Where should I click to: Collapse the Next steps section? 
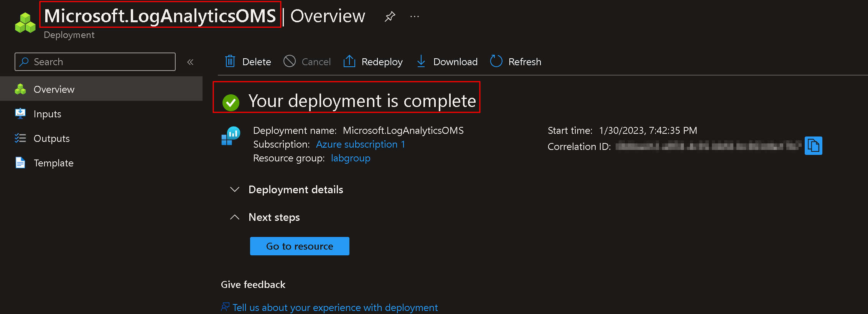pos(235,217)
